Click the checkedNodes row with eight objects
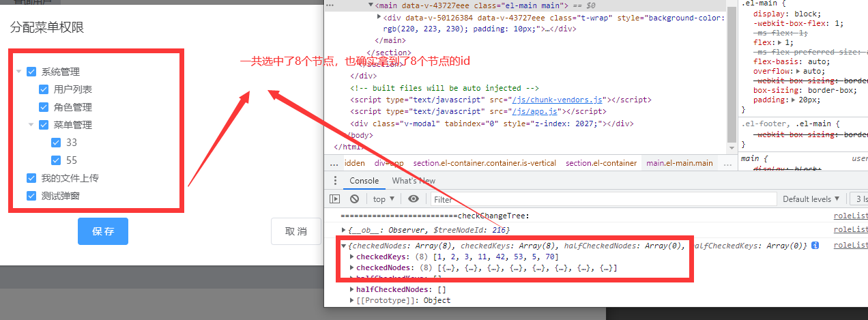Screen dimensions: 868x320 coord(487,267)
